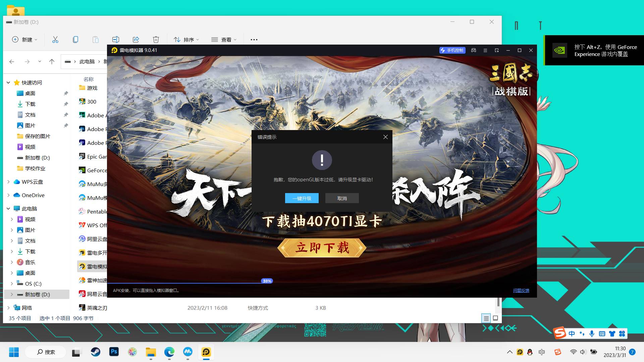Click the microphone icon in Sogou input bar
Viewport: 644px width, 362px height.
click(x=592, y=334)
